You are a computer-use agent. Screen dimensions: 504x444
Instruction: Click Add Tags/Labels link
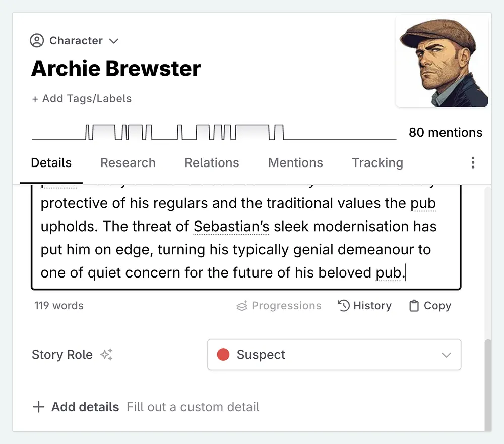point(82,99)
